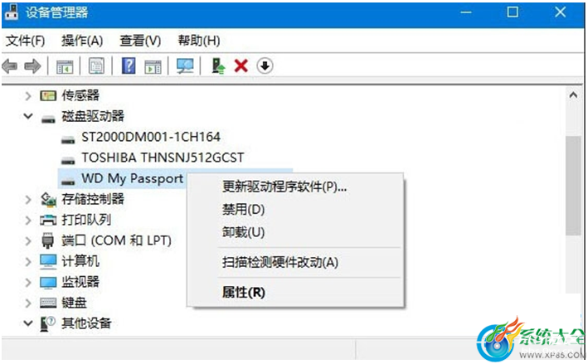Select 卸载(U) in the context menu
The width and height of the screenshot is (588, 364).
click(x=243, y=232)
